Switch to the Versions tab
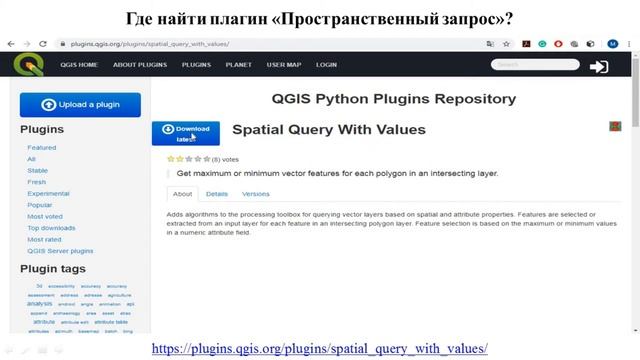Image resolution: width=640 pixels, height=360 pixels. coord(256,194)
